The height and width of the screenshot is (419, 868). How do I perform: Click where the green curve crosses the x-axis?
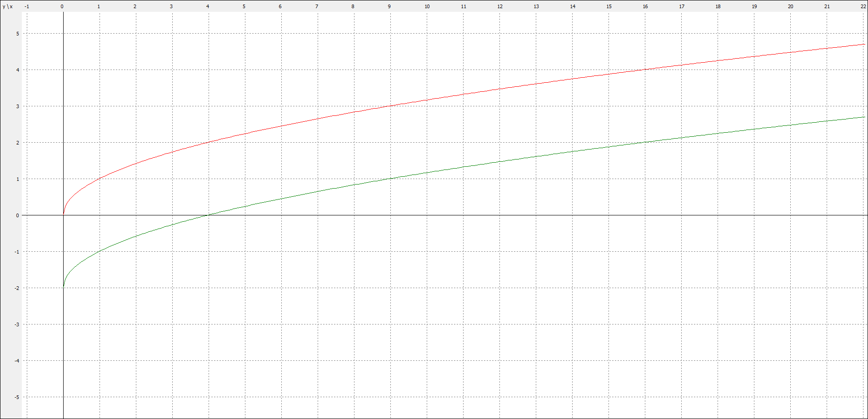[x=209, y=215]
